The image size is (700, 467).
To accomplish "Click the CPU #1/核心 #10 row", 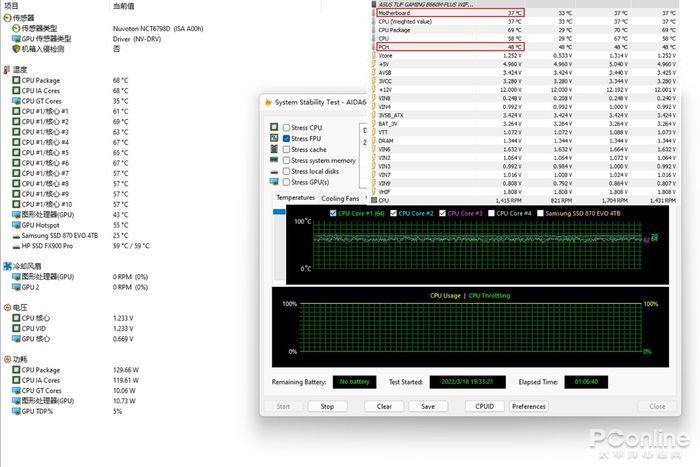I will coord(71,204).
